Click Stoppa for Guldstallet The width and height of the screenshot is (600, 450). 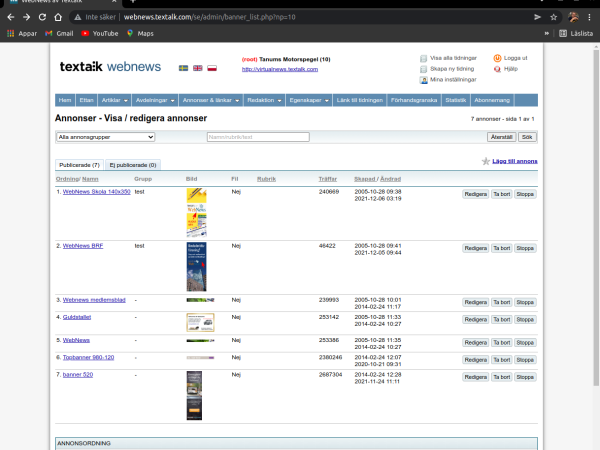tap(525, 320)
